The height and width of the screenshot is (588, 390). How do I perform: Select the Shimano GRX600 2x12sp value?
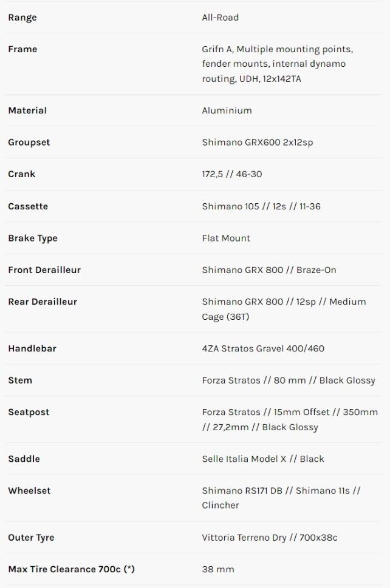[x=258, y=143]
